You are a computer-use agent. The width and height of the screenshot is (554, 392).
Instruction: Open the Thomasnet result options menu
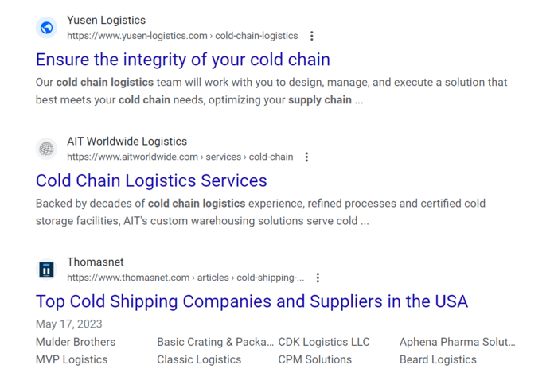[318, 278]
